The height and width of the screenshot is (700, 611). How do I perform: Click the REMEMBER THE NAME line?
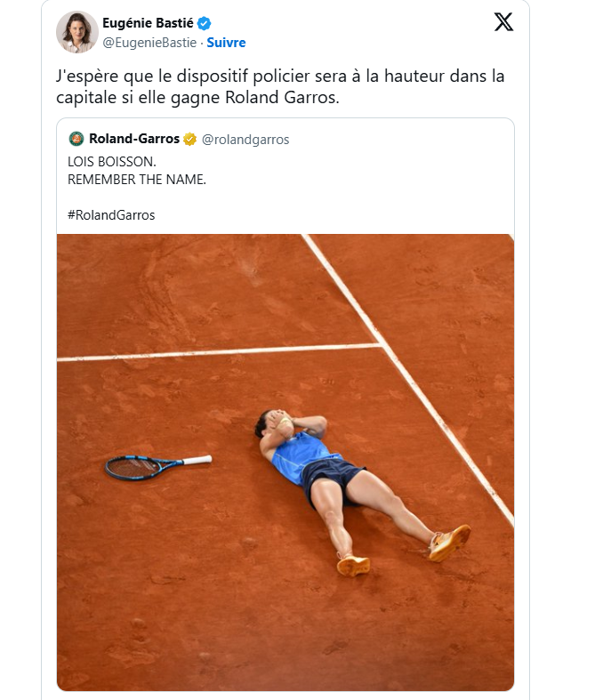(137, 180)
